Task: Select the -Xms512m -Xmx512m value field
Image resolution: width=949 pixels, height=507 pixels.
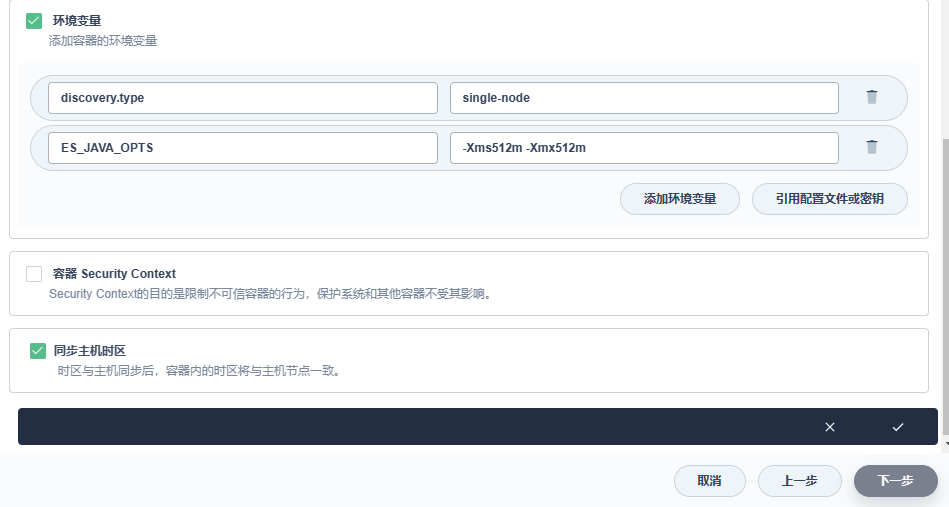Action: click(644, 148)
